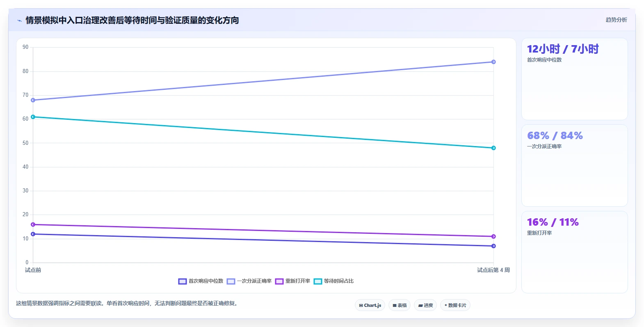Click the 一次分派正确率 legend label text

click(x=254, y=281)
